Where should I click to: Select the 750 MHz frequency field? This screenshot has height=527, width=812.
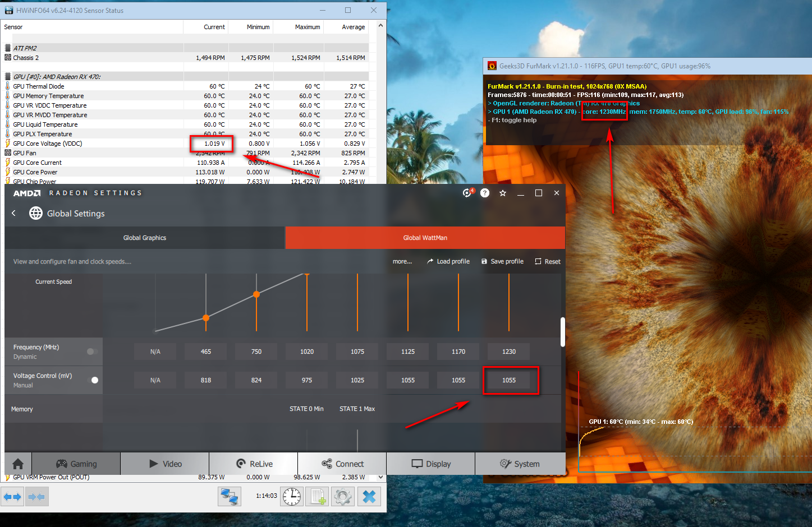[256, 352]
